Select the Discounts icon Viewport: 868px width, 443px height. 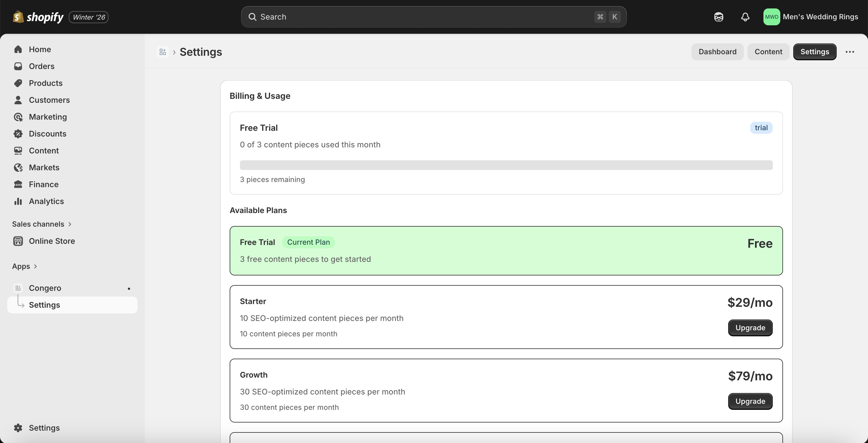(x=18, y=134)
